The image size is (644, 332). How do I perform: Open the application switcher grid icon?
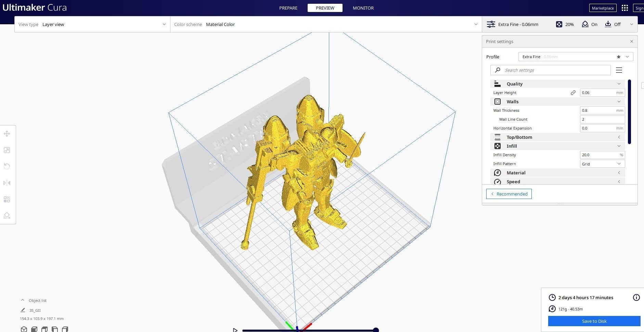pyautogui.click(x=625, y=8)
